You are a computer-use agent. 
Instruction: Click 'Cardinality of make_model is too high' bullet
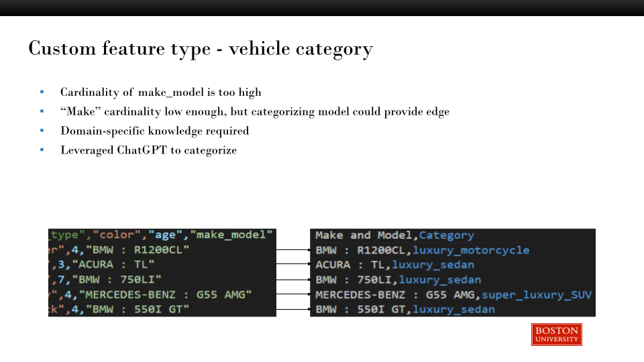click(x=160, y=92)
